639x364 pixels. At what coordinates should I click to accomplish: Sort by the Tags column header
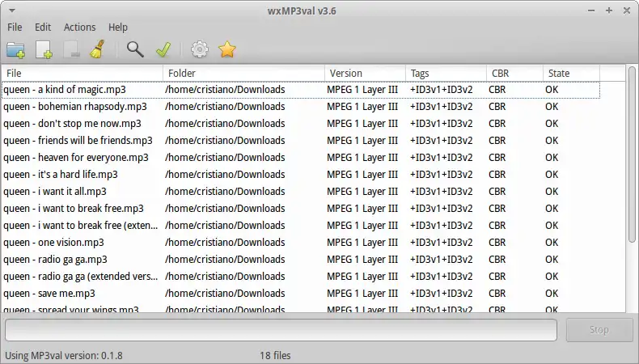coord(446,74)
